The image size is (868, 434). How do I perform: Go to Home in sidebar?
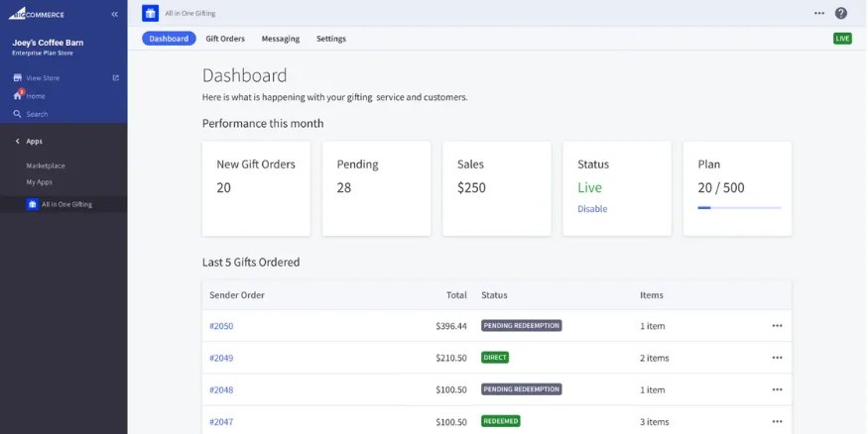click(36, 96)
